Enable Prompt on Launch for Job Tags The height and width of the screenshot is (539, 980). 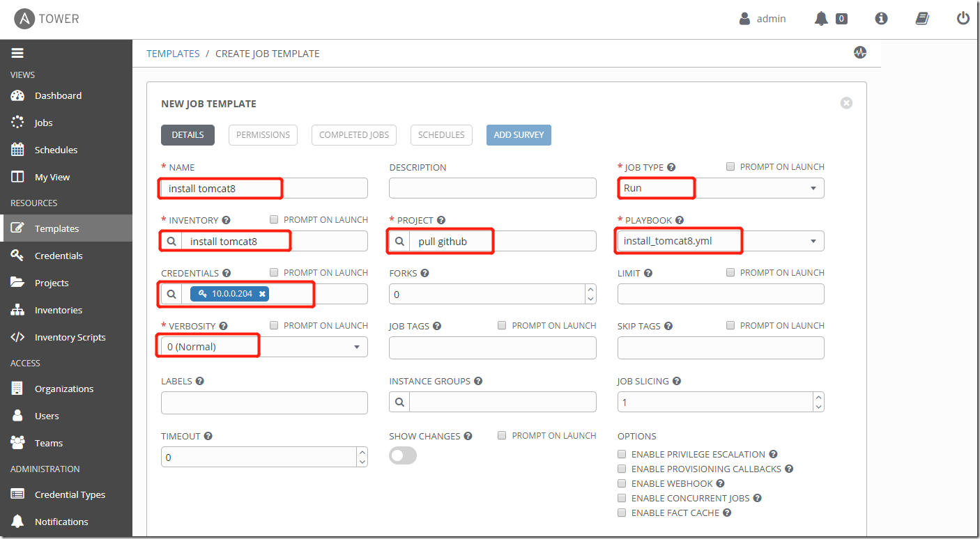pos(502,325)
